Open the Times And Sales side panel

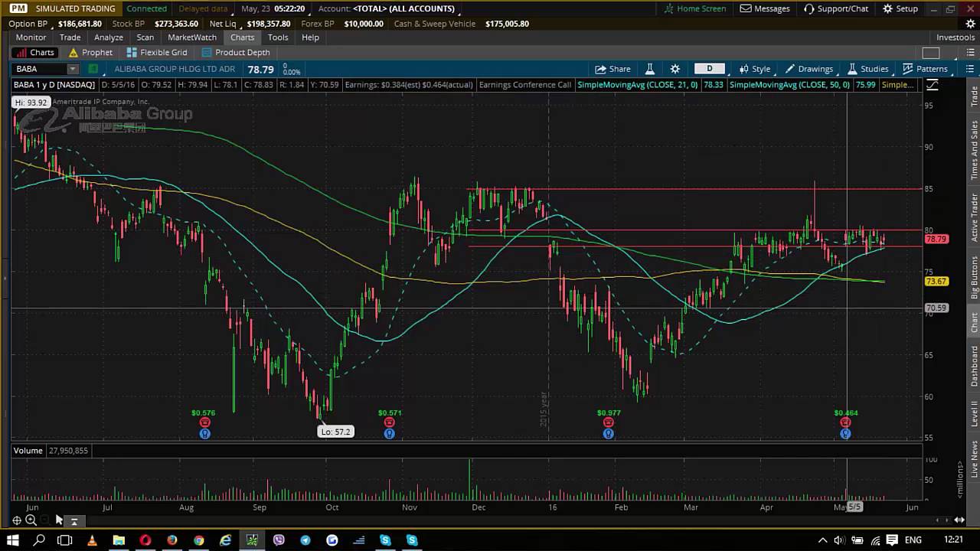(x=974, y=150)
